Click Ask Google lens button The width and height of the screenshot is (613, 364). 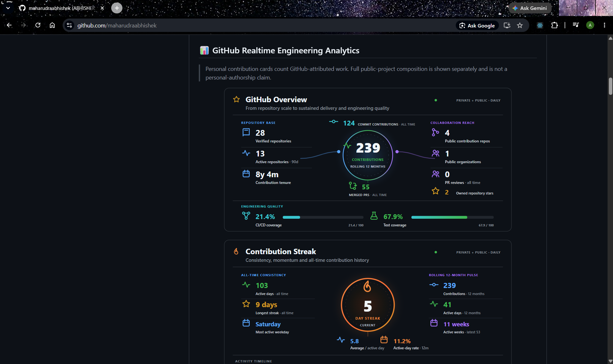point(477,26)
